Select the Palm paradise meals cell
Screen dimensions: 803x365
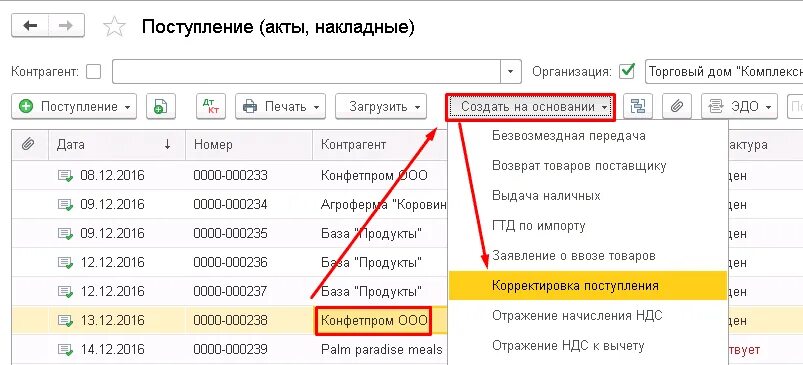[382, 350]
